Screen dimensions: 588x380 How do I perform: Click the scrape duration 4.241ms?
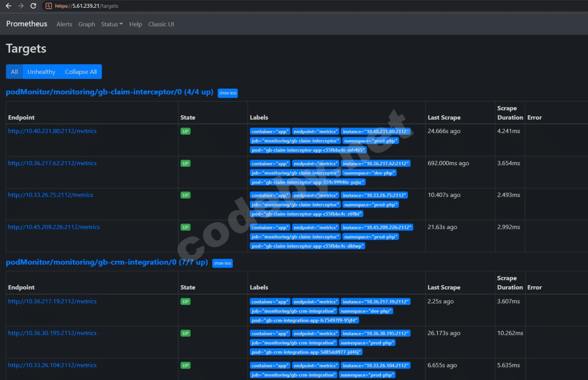pos(509,131)
